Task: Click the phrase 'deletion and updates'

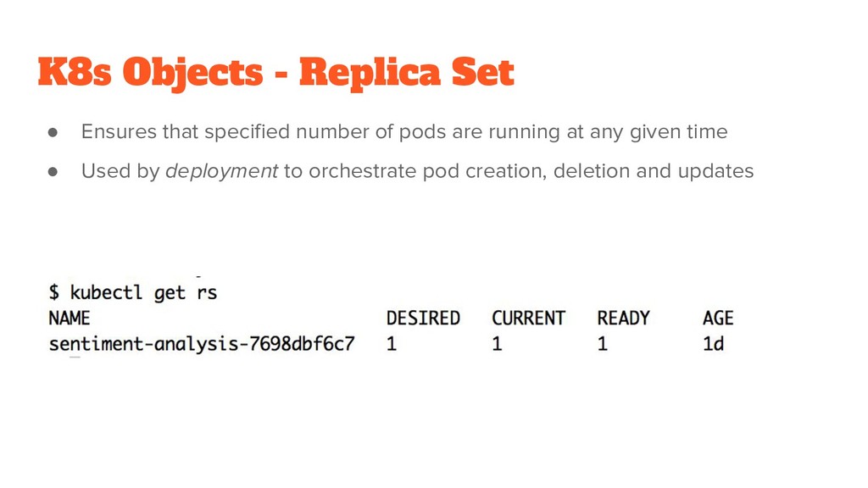Action: [x=654, y=171]
